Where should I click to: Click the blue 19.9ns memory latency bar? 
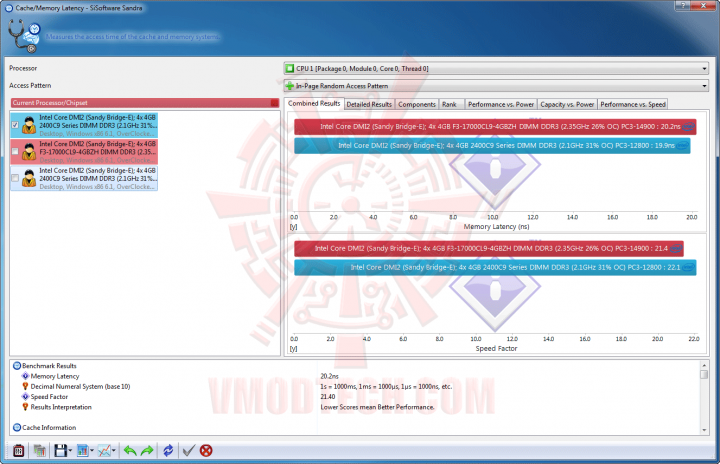pyautogui.click(x=492, y=146)
